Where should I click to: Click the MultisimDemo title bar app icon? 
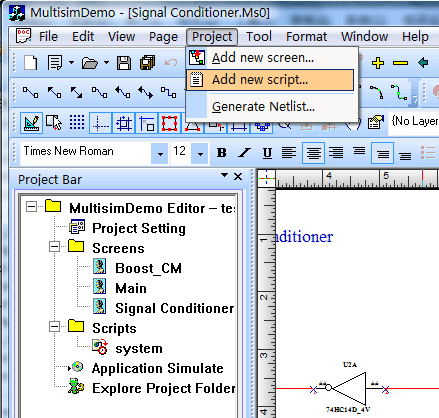coord(17,13)
